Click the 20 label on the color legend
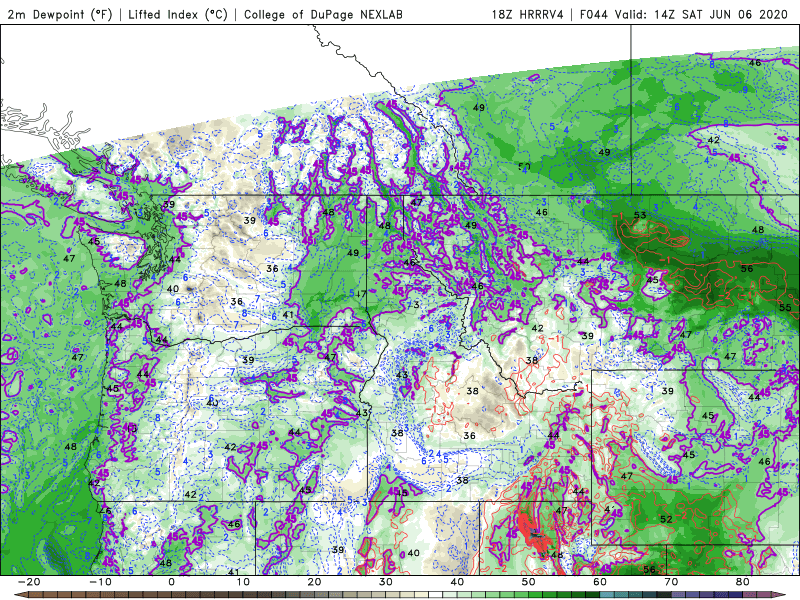This screenshot has width=800, height=600. [x=314, y=582]
